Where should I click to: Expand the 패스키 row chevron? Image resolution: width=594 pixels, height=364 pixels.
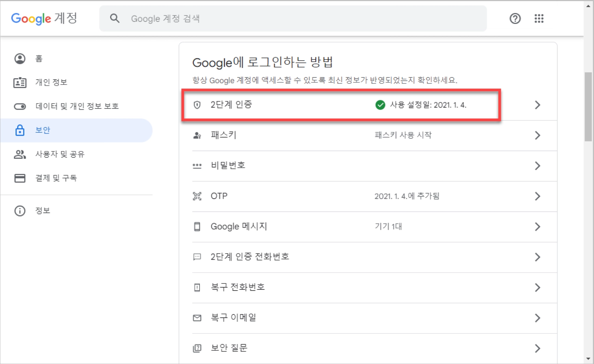tap(537, 135)
